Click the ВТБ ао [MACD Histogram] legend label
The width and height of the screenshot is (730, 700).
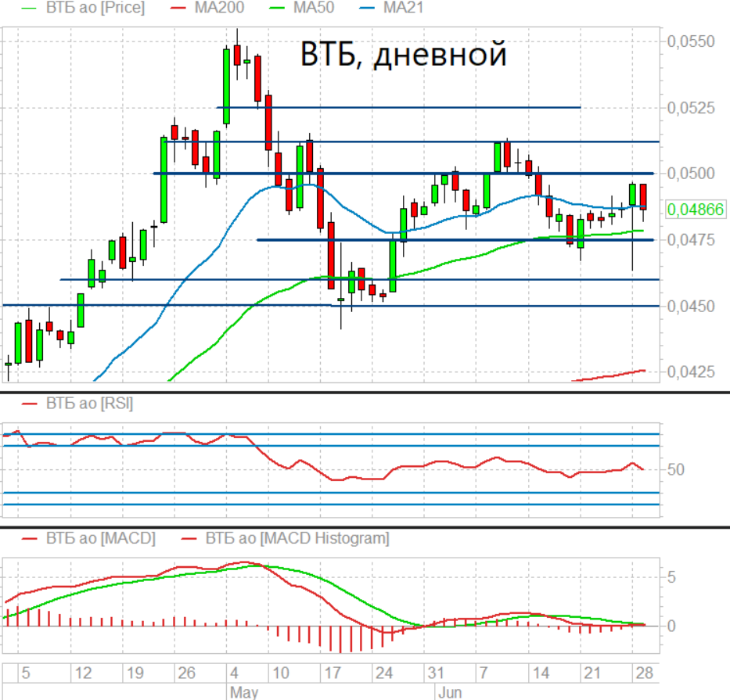pos(297,538)
